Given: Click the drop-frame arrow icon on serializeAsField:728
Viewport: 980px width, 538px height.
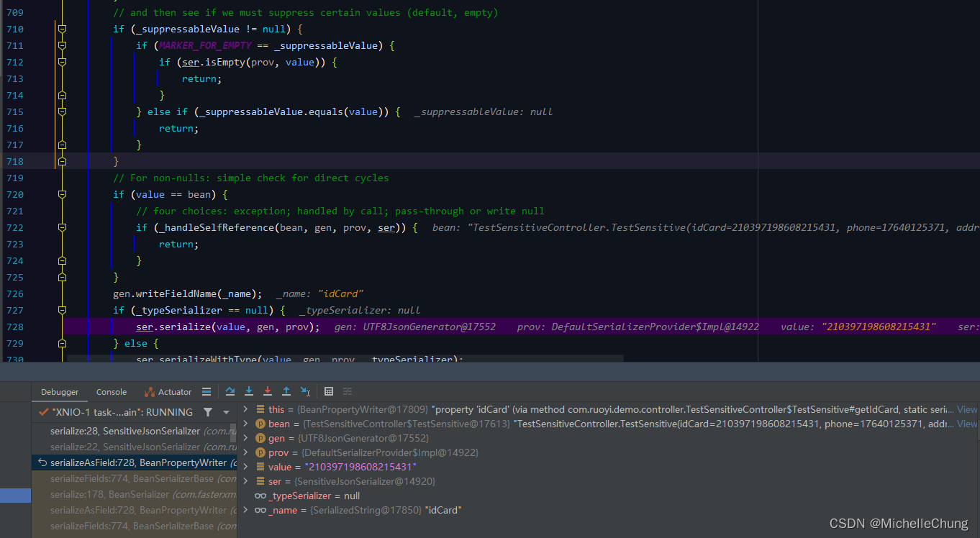Looking at the screenshot, I should click(x=42, y=462).
